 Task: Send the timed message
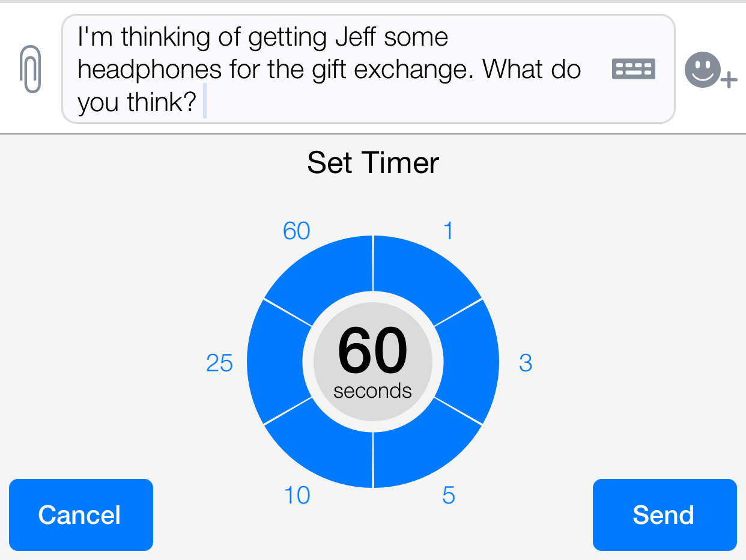[x=664, y=515]
